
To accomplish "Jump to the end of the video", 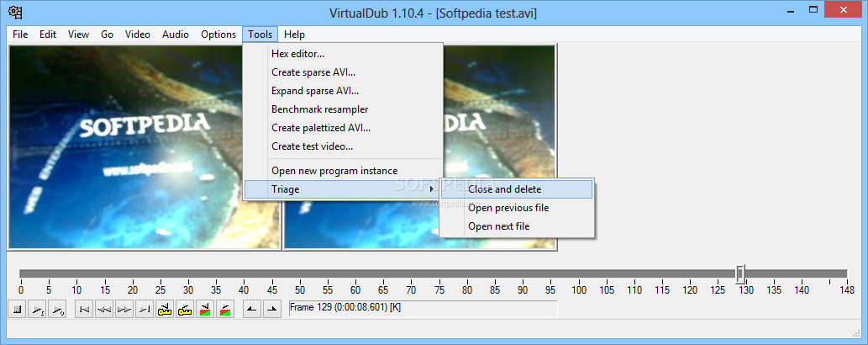I will [145, 310].
